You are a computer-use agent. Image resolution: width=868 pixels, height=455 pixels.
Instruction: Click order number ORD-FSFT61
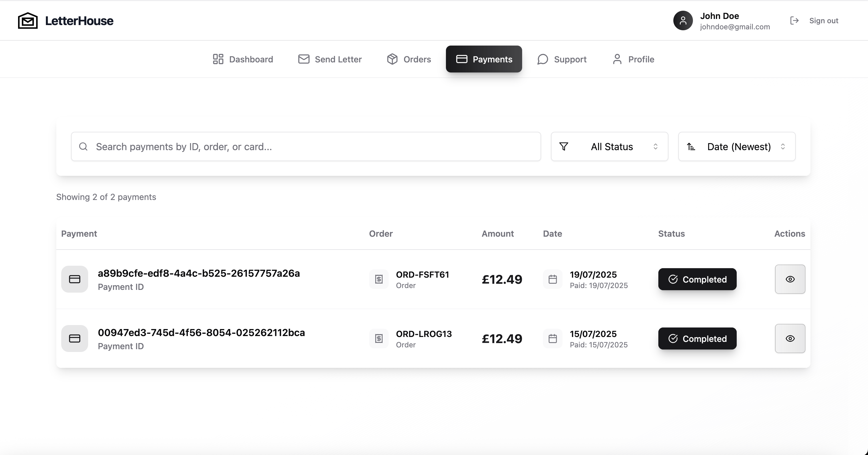click(423, 275)
